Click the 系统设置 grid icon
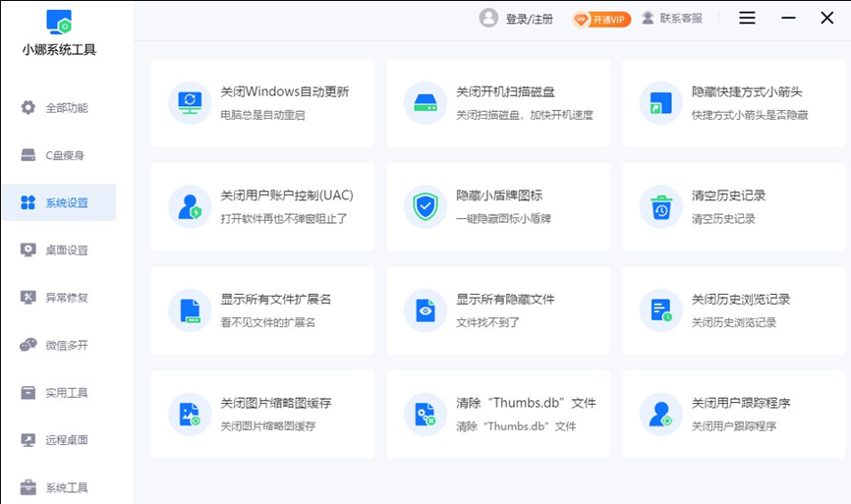Image resolution: width=851 pixels, height=504 pixels. [28, 202]
